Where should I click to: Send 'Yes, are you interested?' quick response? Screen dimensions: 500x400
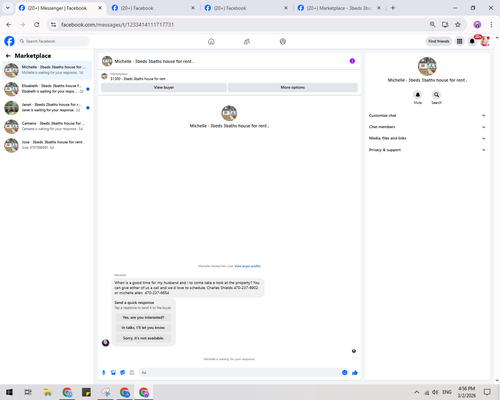[143, 317]
